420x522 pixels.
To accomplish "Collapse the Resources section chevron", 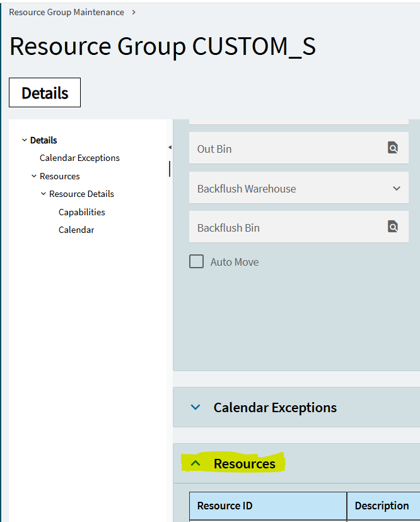I will [x=195, y=463].
